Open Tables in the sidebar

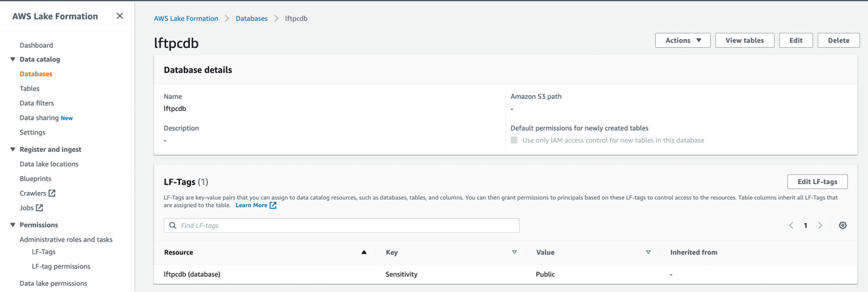[30, 88]
